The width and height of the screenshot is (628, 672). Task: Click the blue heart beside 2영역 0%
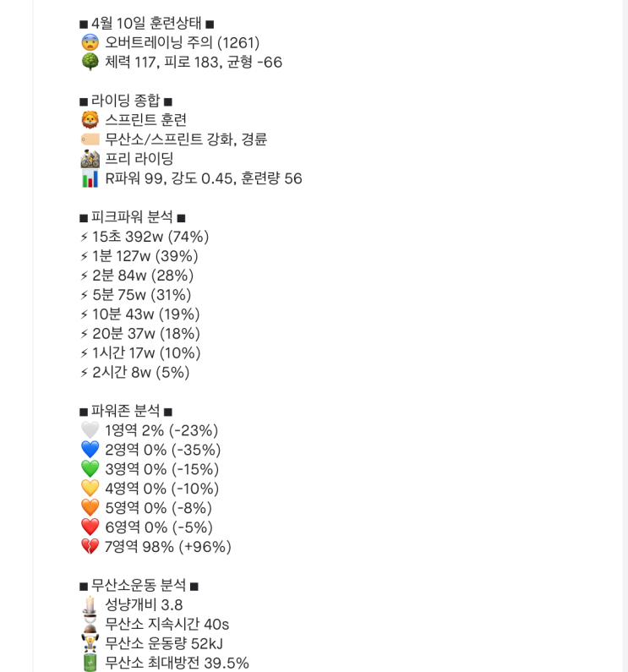90,450
